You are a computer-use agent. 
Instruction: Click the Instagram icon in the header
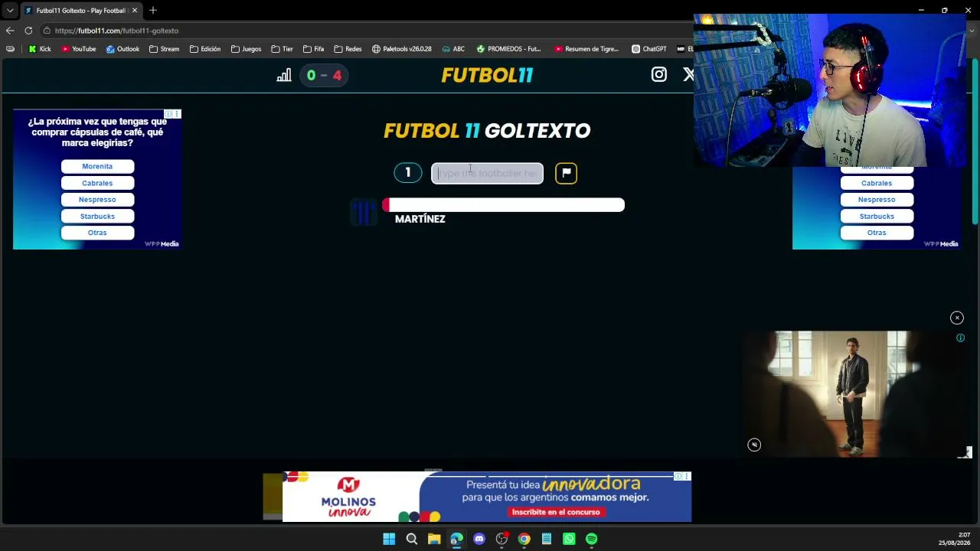658,74
